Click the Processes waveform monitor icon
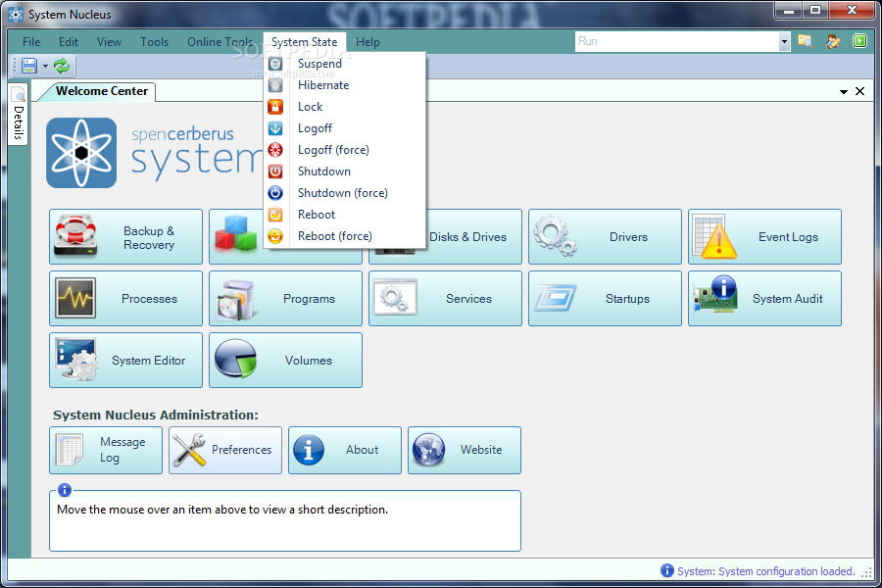The width and height of the screenshot is (882, 588). [75, 298]
